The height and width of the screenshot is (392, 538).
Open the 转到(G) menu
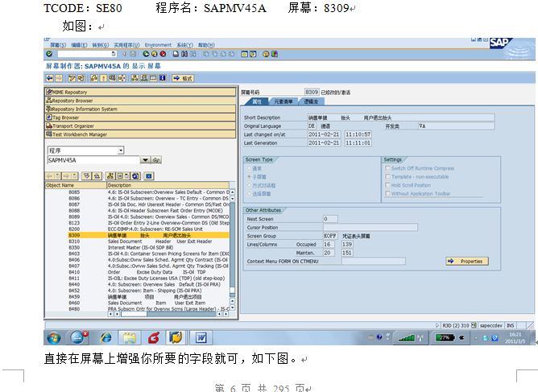[x=101, y=45]
